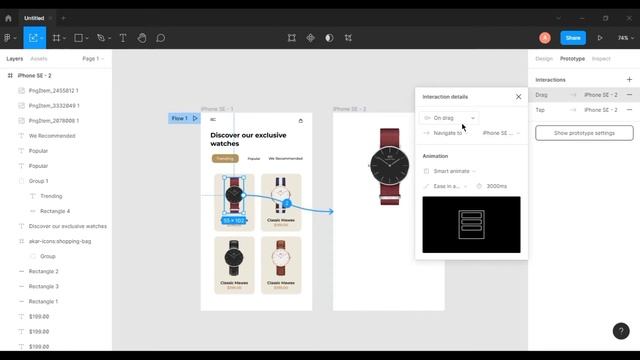The width and height of the screenshot is (640, 360).
Task: Click the Create component icon
Action: click(x=311, y=38)
